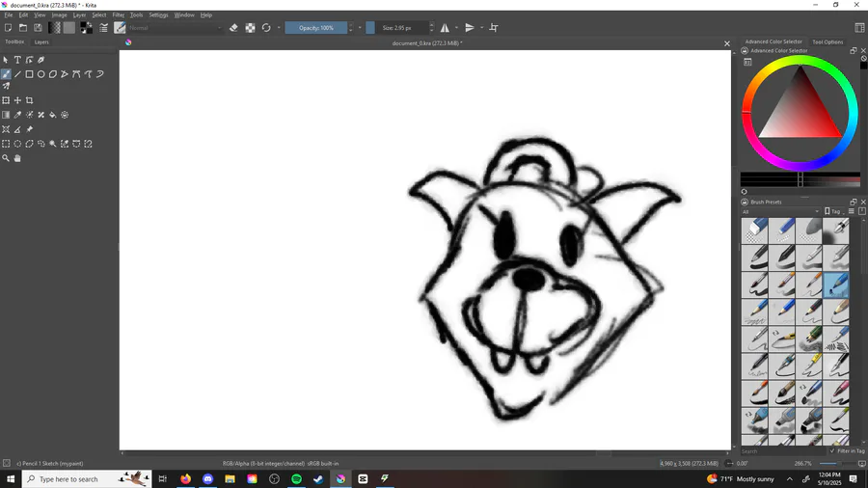Image resolution: width=868 pixels, height=488 pixels.
Task: Switch to the Layers tab
Action: (x=41, y=42)
